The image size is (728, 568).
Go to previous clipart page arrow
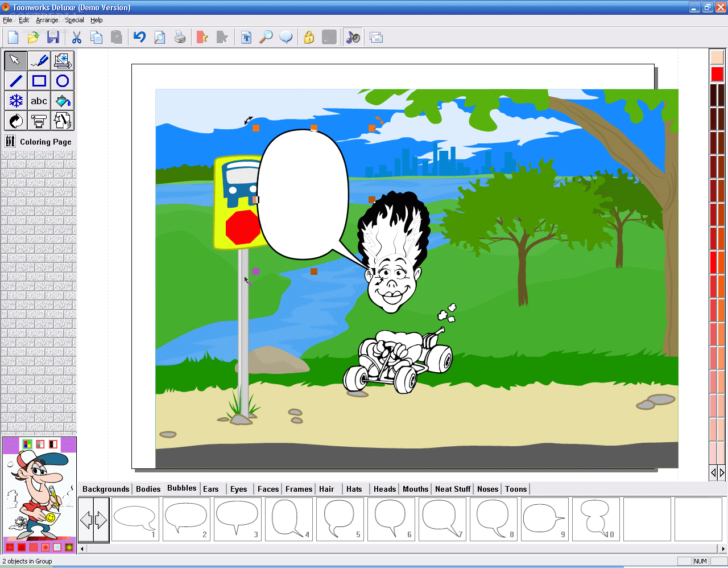click(86, 520)
